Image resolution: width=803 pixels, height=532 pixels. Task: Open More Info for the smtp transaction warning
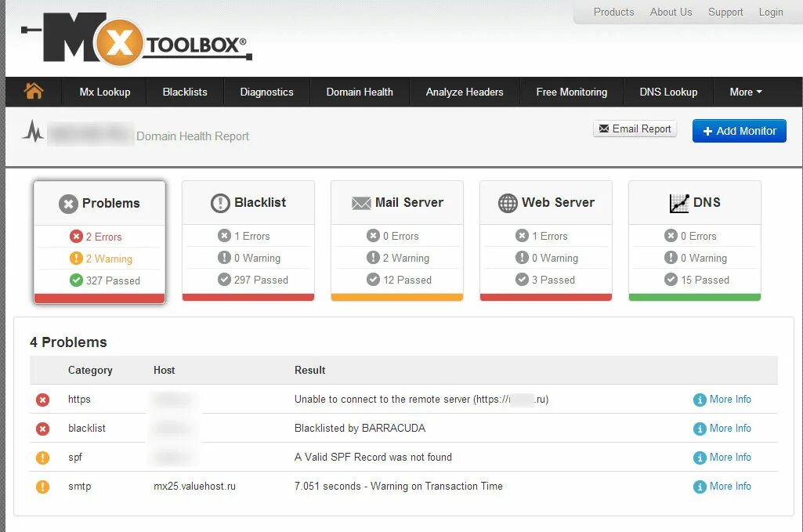pos(730,486)
